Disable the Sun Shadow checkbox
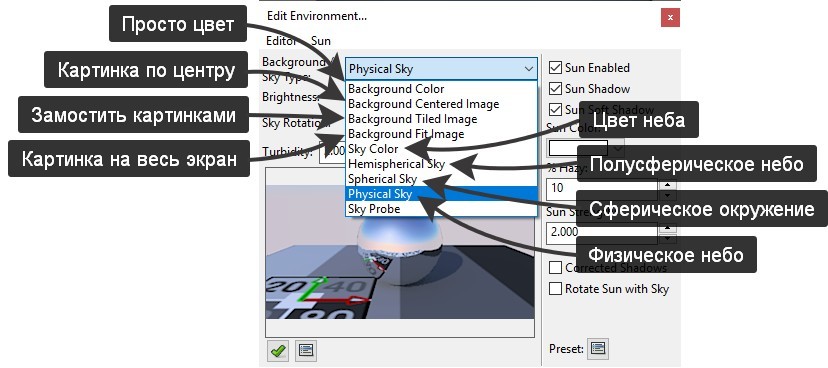The image size is (828, 368). [555, 89]
